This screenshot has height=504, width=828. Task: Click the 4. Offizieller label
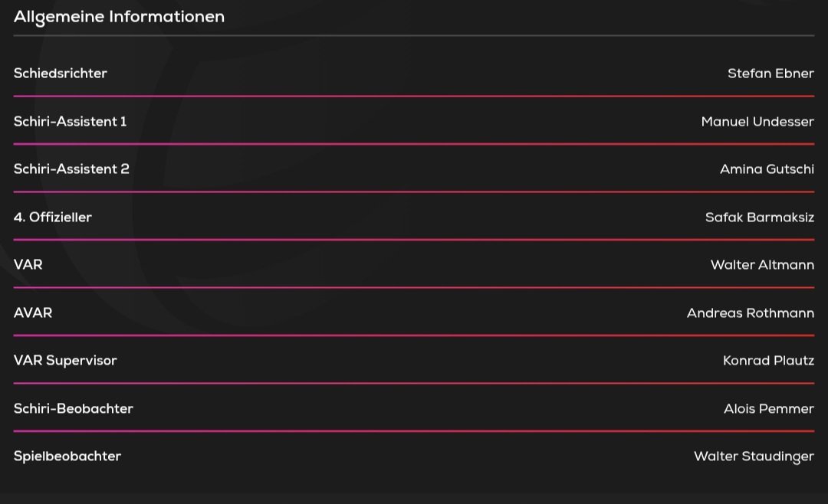pyautogui.click(x=53, y=217)
